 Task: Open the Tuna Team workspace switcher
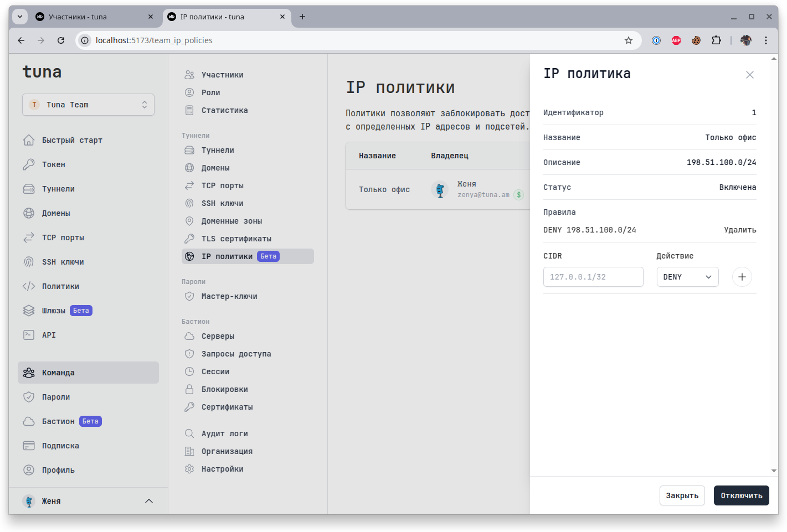click(x=88, y=104)
